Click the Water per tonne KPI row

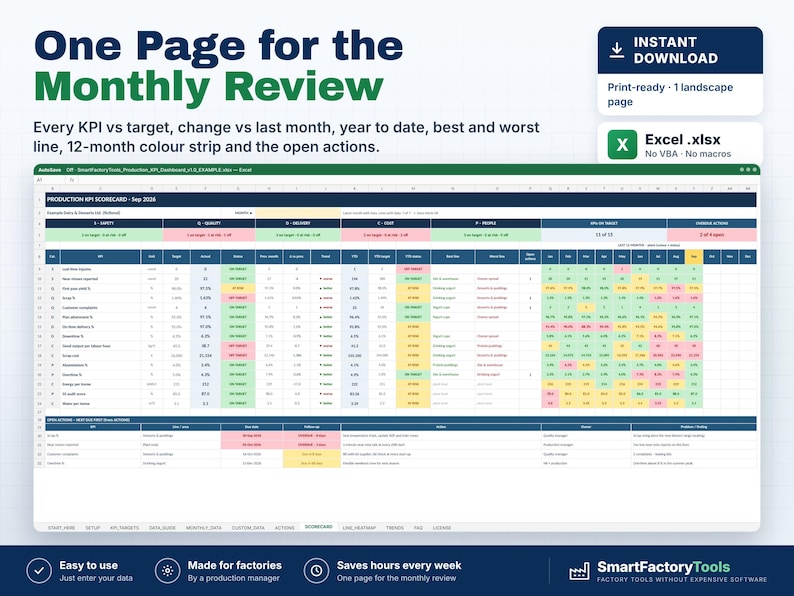pos(401,404)
